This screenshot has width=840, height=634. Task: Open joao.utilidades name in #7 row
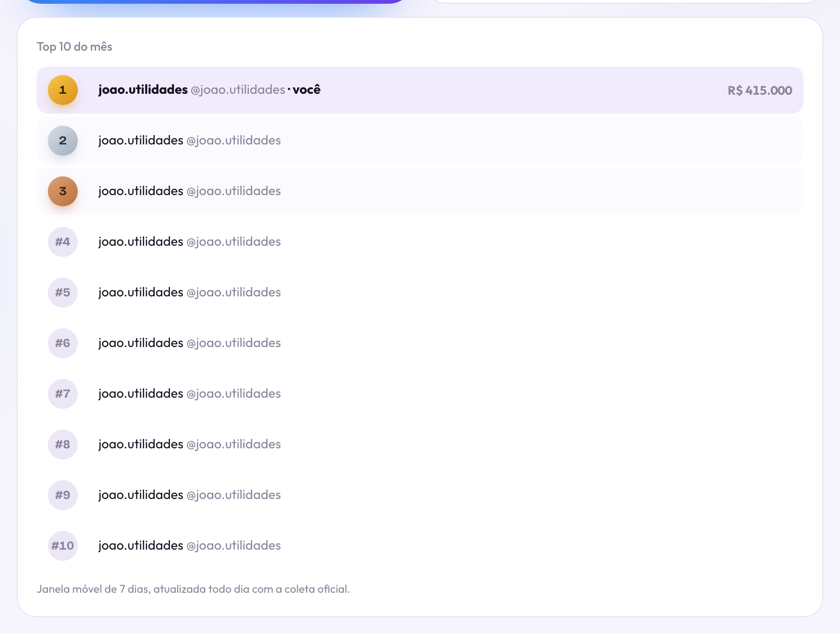tap(141, 393)
